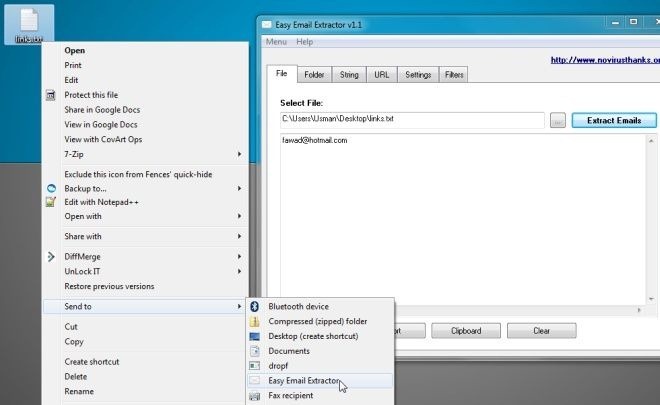Switch to the Filters tab
This screenshot has width=660, height=405.
point(454,75)
